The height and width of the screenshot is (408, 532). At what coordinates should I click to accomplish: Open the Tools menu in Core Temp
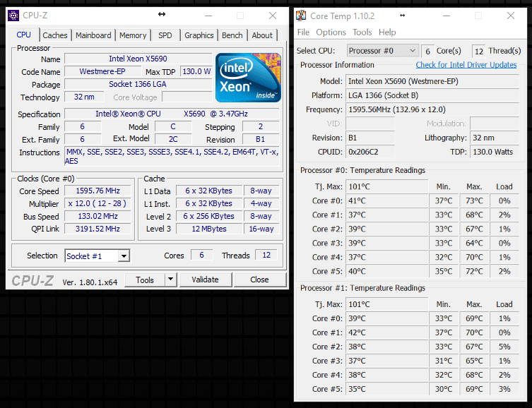click(x=362, y=32)
